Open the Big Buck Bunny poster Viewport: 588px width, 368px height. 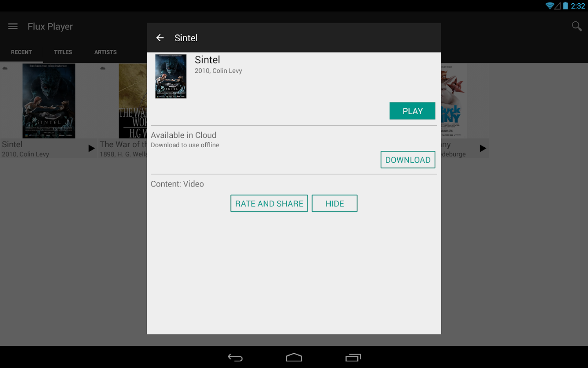[454, 101]
